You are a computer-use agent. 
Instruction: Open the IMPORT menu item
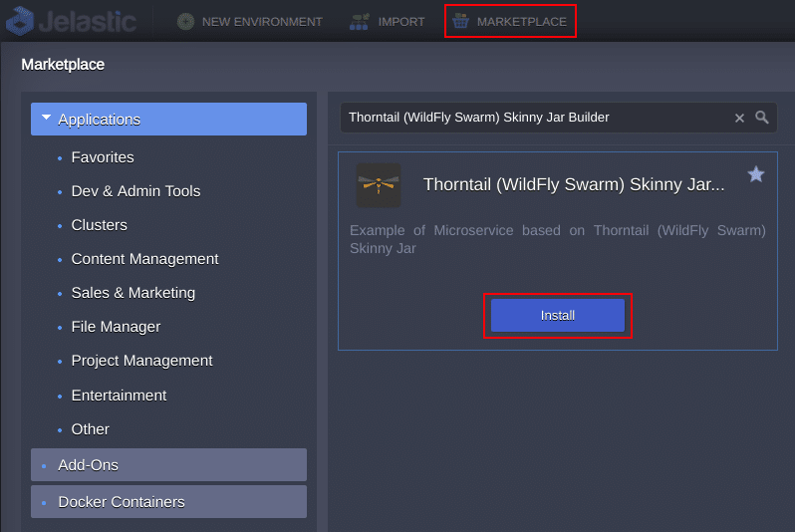(x=401, y=22)
